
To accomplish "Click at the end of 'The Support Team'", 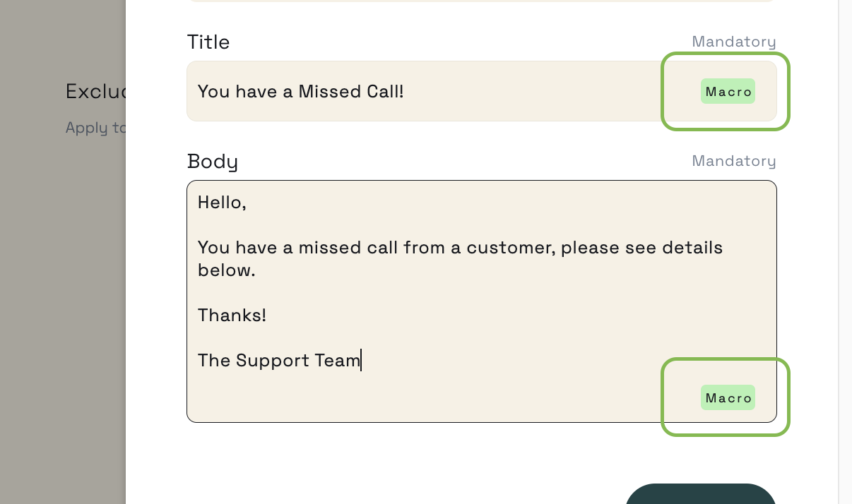I will pyautogui.click(x=360, y=361).
